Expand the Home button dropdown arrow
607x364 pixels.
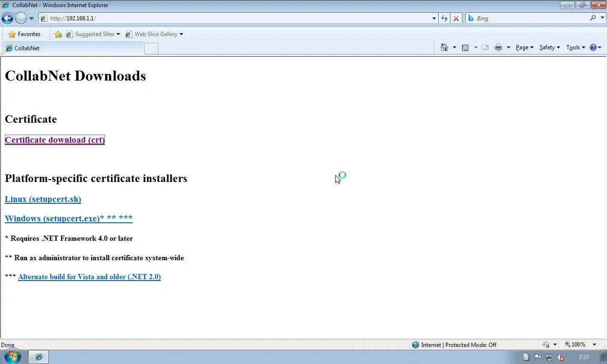pyautogui.click(x=454, y=47)
